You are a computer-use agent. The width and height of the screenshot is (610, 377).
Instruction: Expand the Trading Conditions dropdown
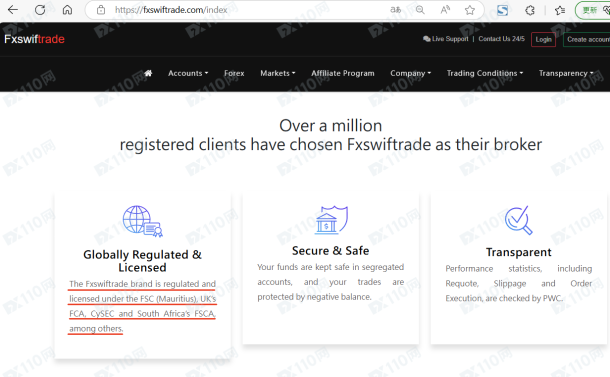(x=485, y=73)
